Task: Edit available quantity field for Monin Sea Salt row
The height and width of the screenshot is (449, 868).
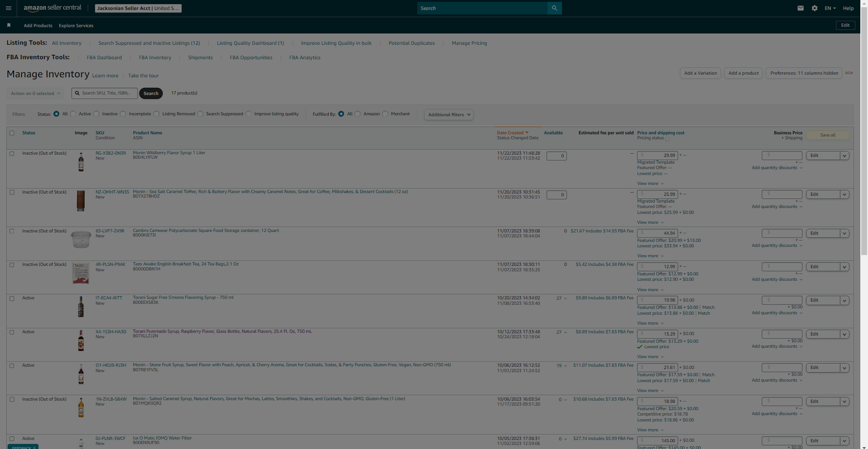Action: pyautogui.click(x=557, y=195)
